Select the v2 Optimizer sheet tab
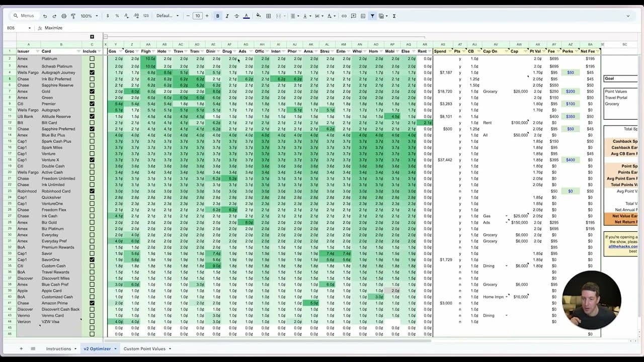The width and height of the screenshot is (644, 362). click(97, 348)
